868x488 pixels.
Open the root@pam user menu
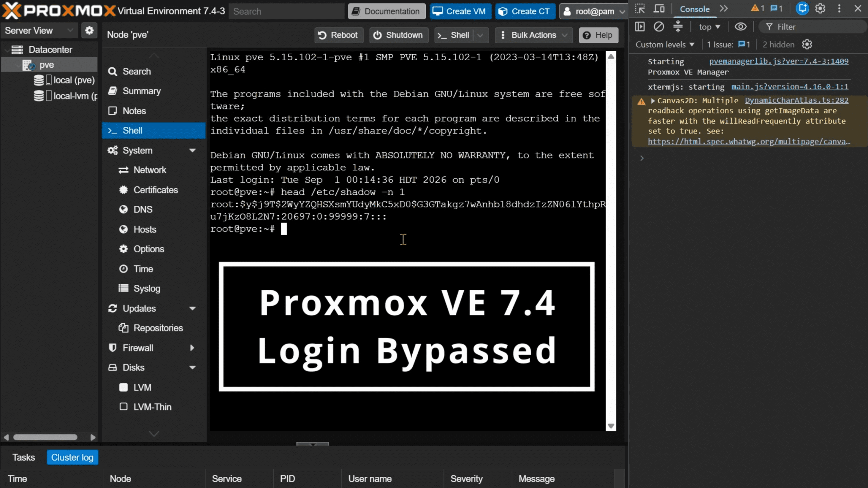pos(594,11)
